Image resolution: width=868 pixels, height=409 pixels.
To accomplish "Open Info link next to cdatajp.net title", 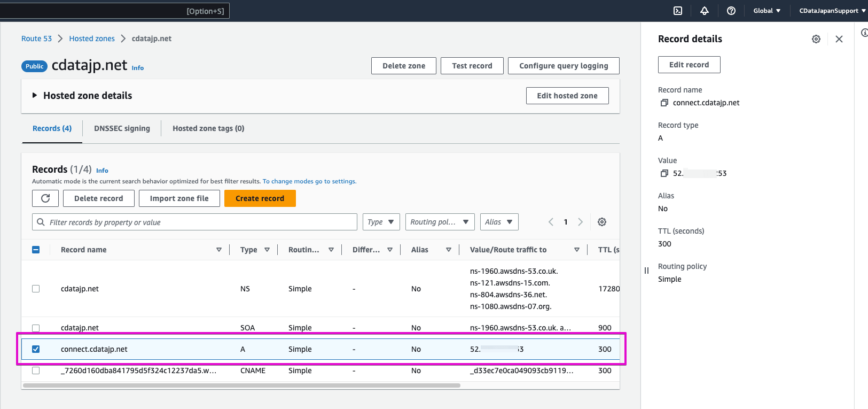I will (138, 68).
